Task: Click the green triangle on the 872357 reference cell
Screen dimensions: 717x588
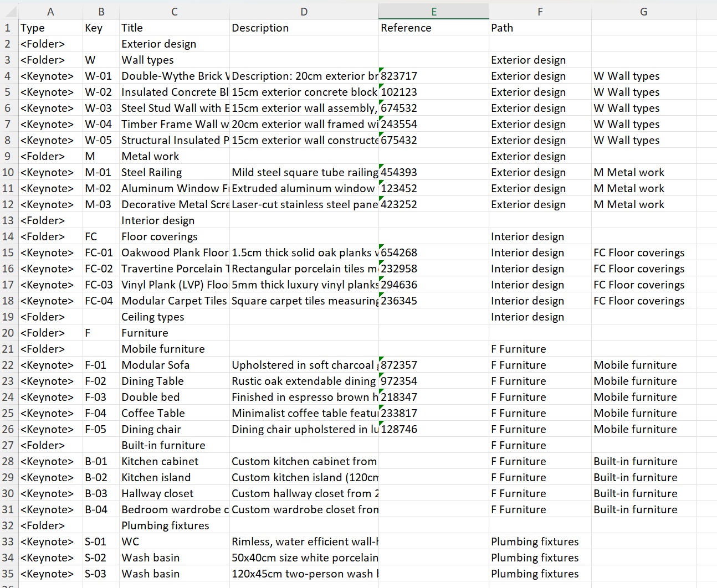Action: click(x=381, y=360)
